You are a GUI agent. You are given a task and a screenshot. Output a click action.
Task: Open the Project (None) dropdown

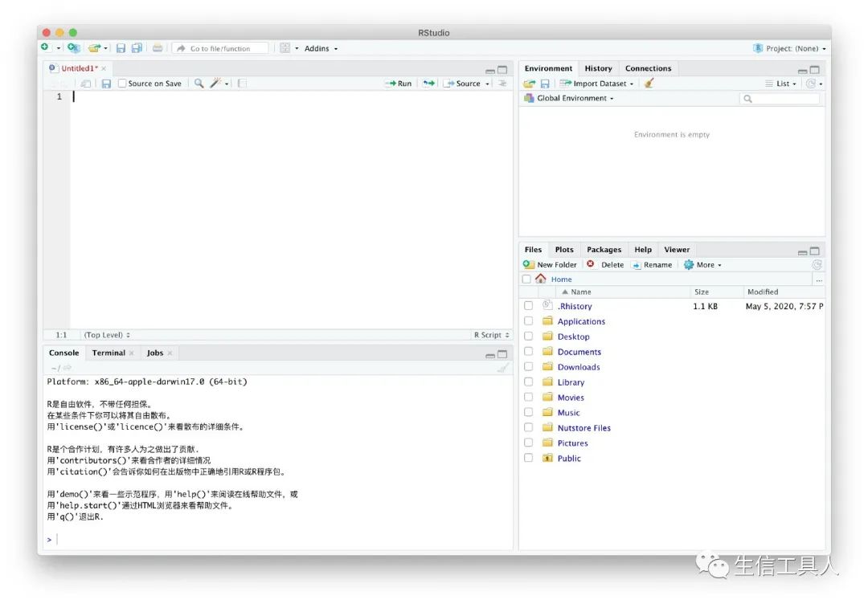pyautogui.click(x=790, y=49)
